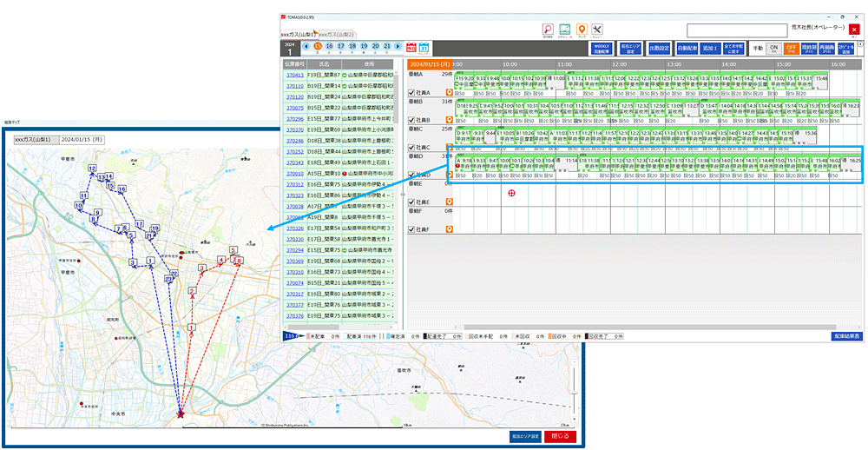The width and height of the screenshot is (868, 450).
Task: Open slip number 370296 link
Action: coord(294,119)
